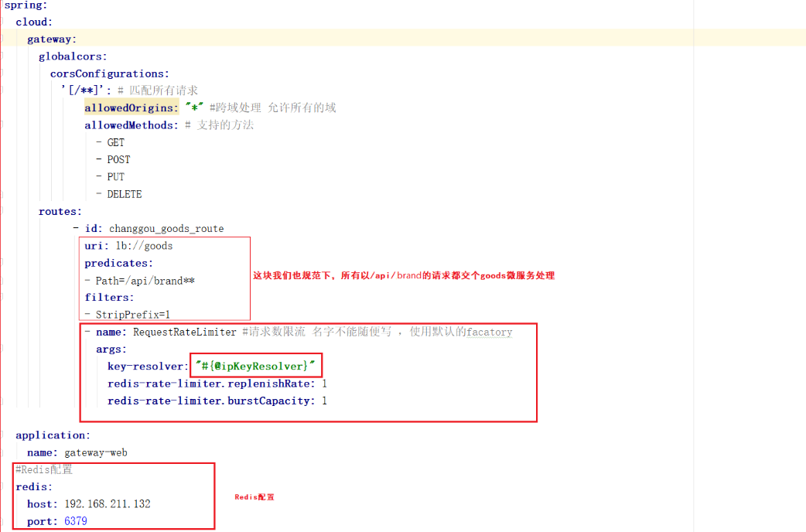Open the underlined facatory link text
Viewport: 806px width, 532px height.
click(491, 332)
